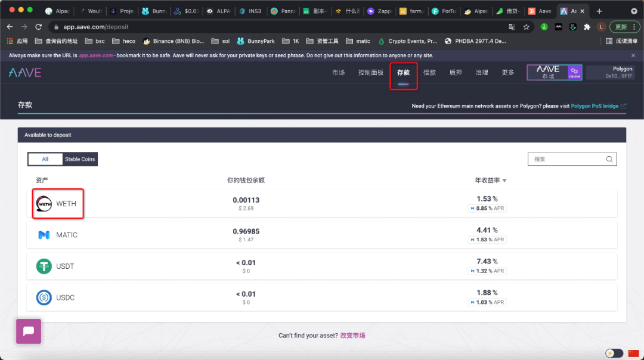Viewport: 644px width, 360px height.
Task: Switch to the Stable Coins filter
Action: [x=79, y=159]
